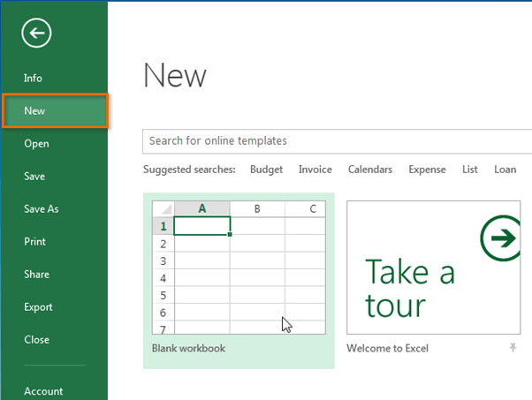The image size is (532, 400).
Task: Pin the Welcome to Excel template
Action: [513, 347]
